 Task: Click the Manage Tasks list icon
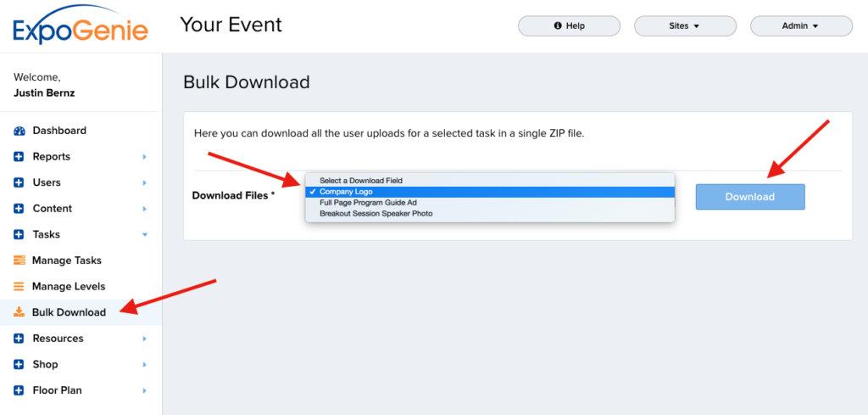19,261
